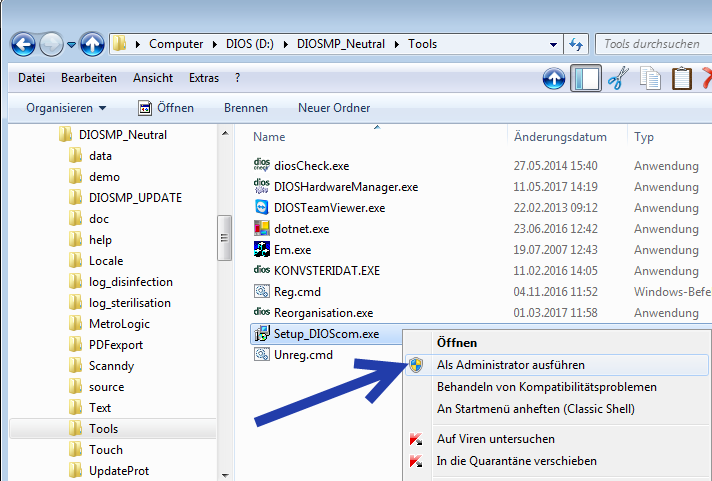
Task: Select the Reg.cmd file icon
Action: (262, 291)
